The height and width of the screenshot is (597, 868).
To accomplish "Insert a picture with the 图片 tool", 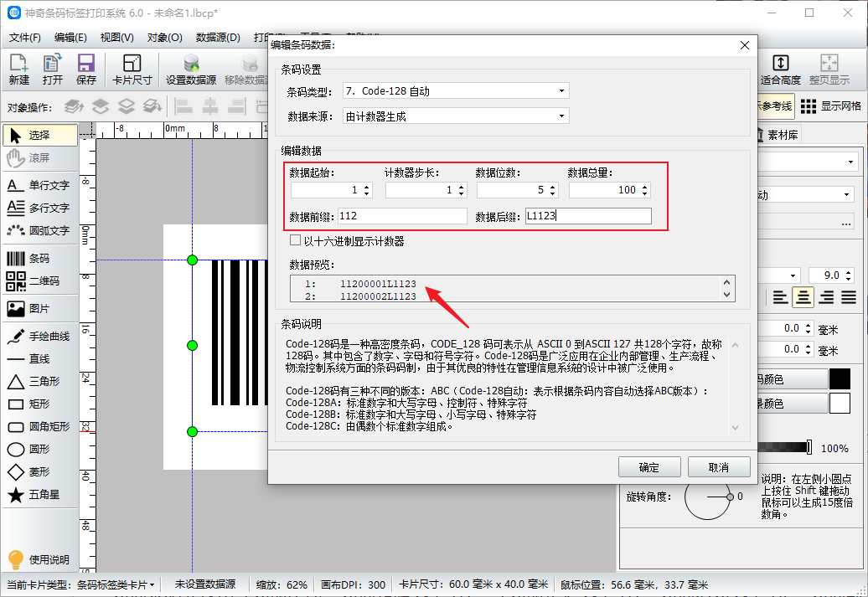I will [x=40, y=309].
